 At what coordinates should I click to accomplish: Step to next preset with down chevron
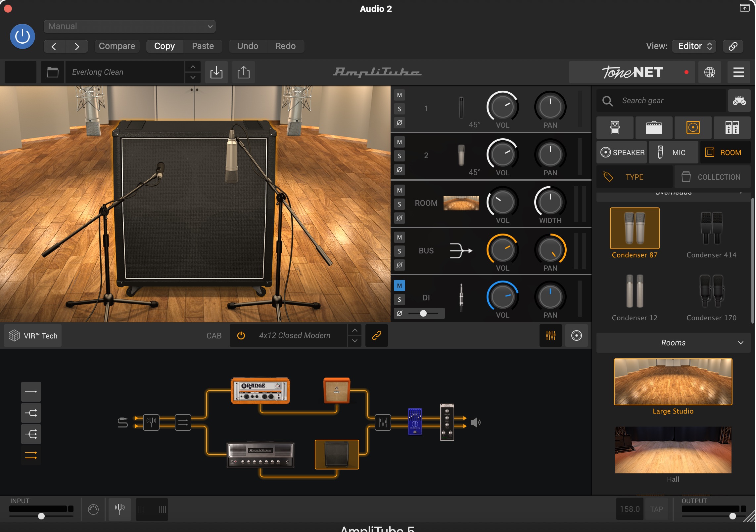[x=193, y=77]
